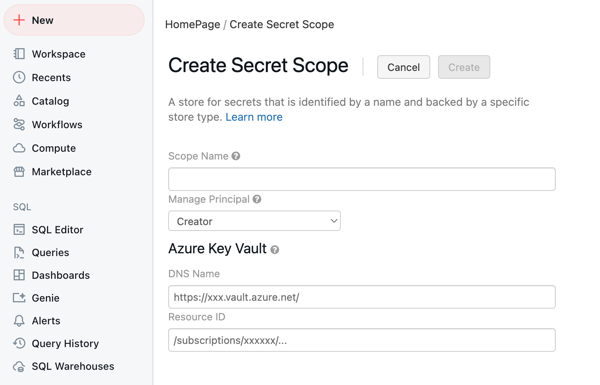
Task: Open Query History label
Action: tap(65, 343)
